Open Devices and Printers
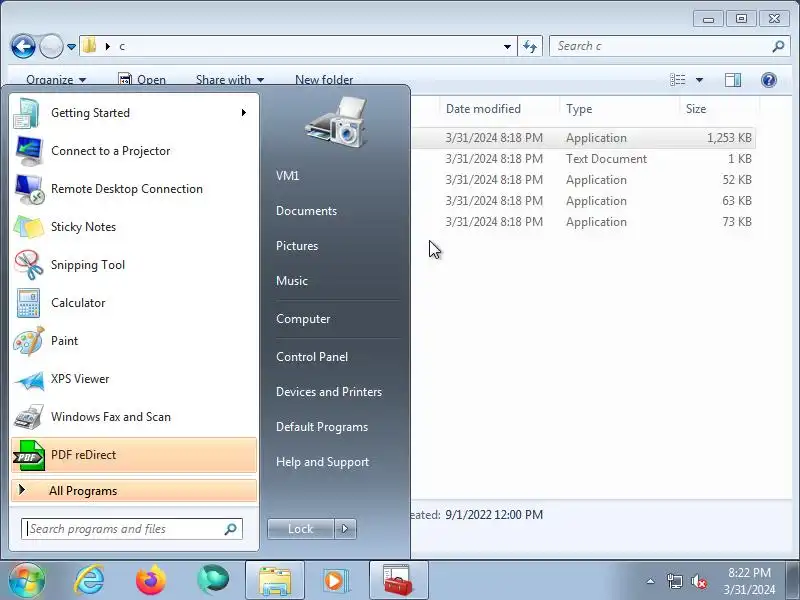This screenshot has height=600, width=800. click(329, 392)
